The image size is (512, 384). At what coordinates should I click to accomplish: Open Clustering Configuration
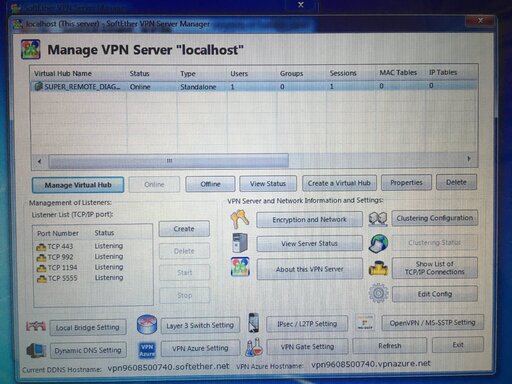point(435,218)
